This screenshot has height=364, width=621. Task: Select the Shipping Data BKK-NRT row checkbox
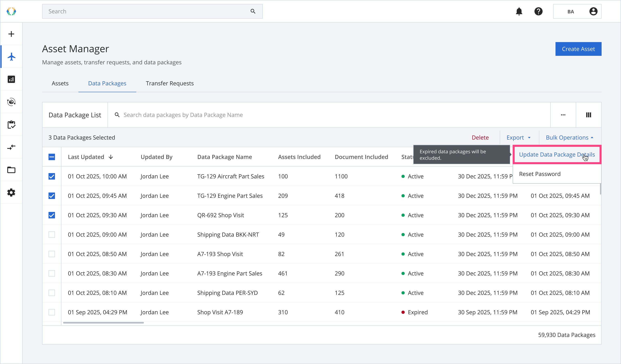[52, 235]
